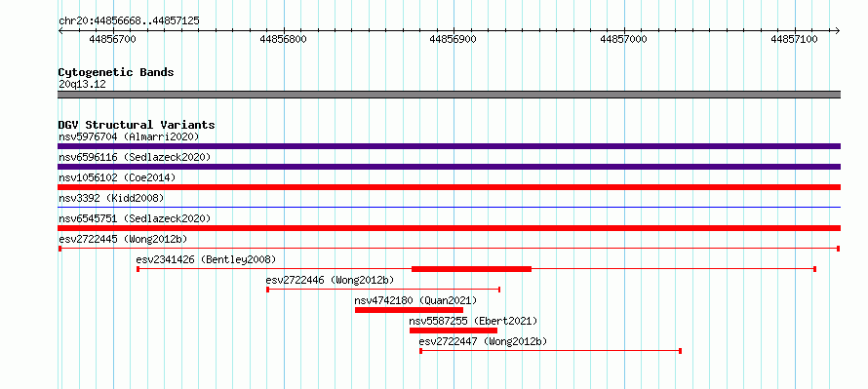868x389 pixels.
Task: Select the thick segment of esv2341426
Action: pyautogui.click(x=472, y=269)
